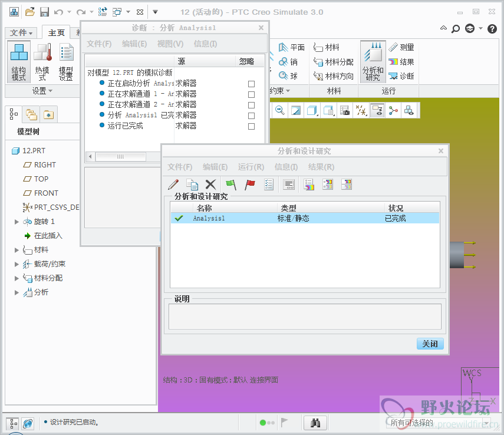The width and height of the screenshot is (504, 435).
Task: Check ignore box for 运行已完成 row
Action: tap(251, 126)
